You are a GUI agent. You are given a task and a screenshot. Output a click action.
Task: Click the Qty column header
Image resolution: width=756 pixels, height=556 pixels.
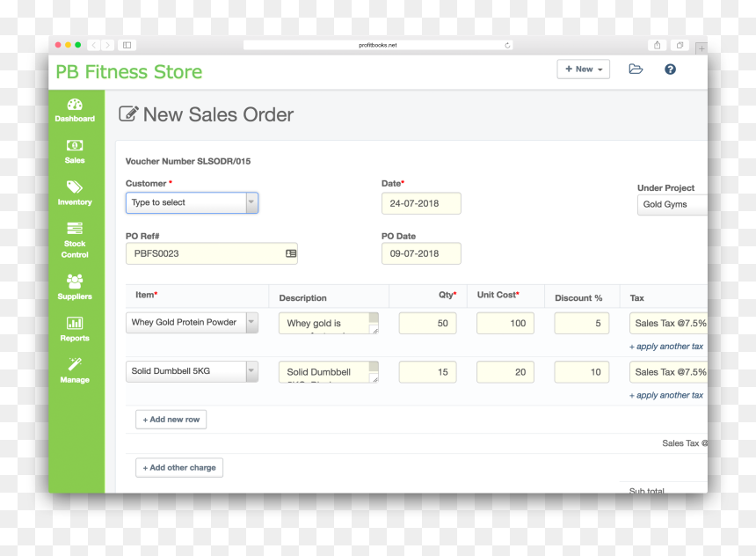[447, 295]
